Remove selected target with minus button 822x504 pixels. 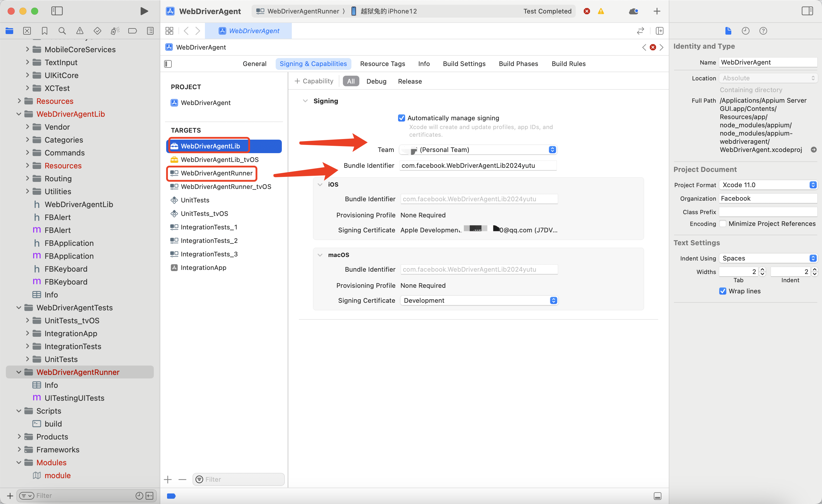click(183, 479)
